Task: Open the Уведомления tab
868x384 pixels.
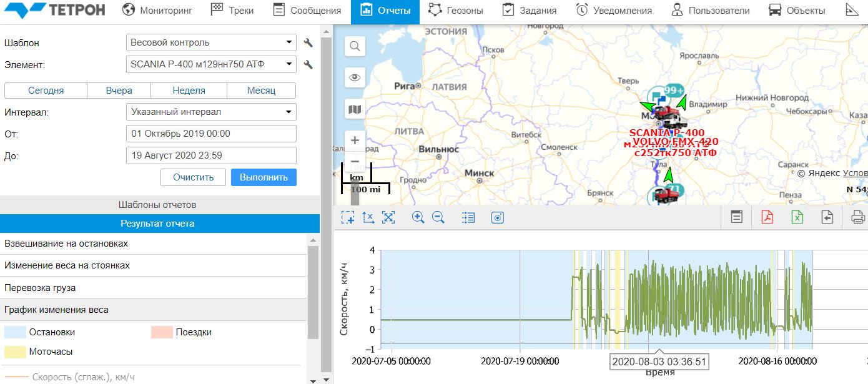Action: (613, 11)
